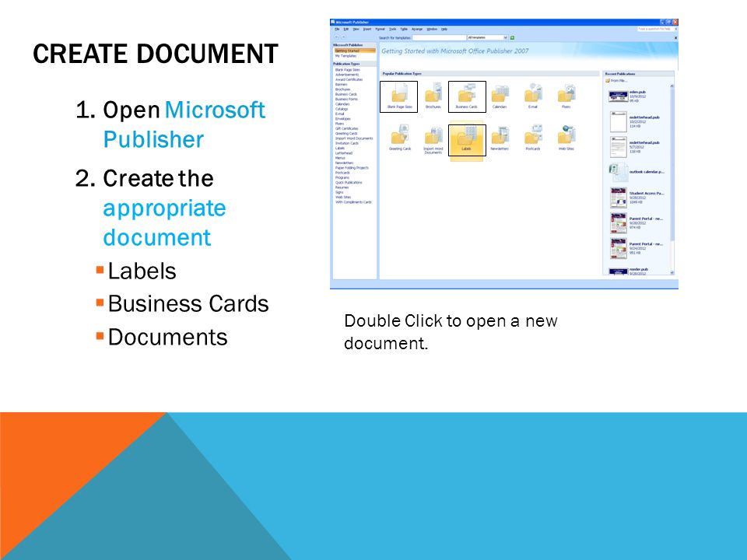Open the Newsletters folder icon
Screen dimensions: 747x560
tap(500, 135)
